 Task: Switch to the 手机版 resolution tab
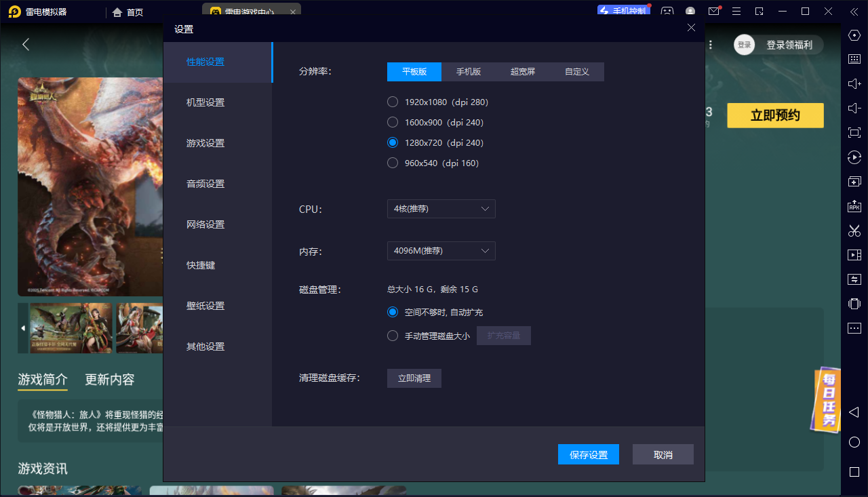coord(469,72)
